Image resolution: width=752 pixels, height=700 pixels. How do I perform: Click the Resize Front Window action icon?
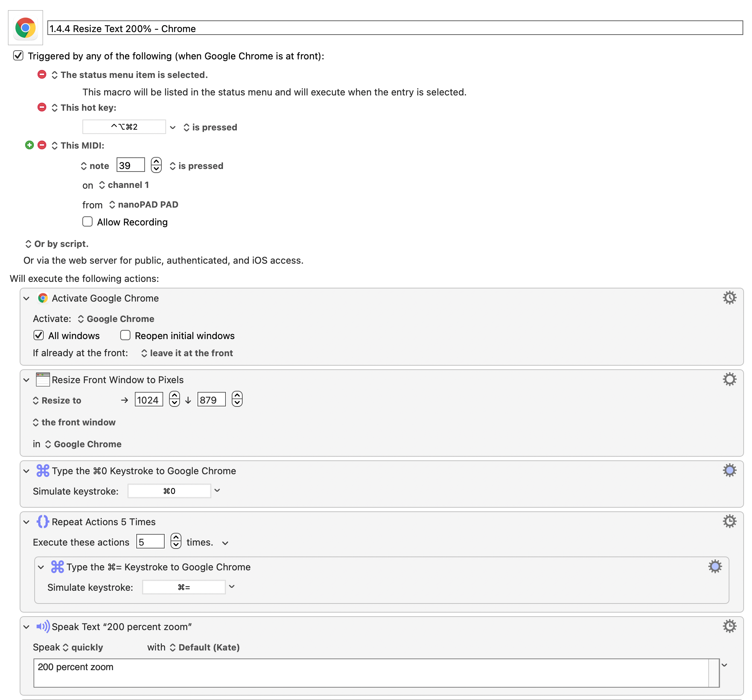[43, 380]
